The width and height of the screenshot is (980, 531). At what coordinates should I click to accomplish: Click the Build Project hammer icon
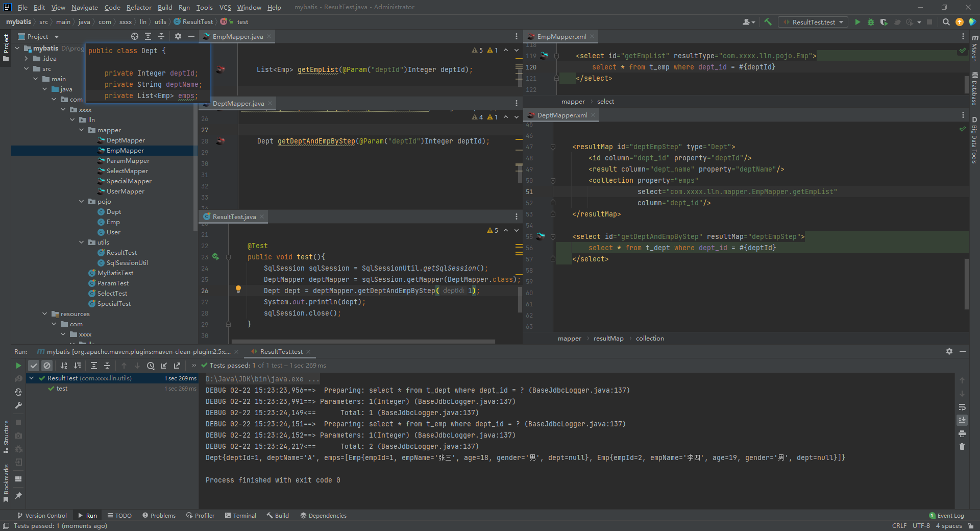point(768,22)
